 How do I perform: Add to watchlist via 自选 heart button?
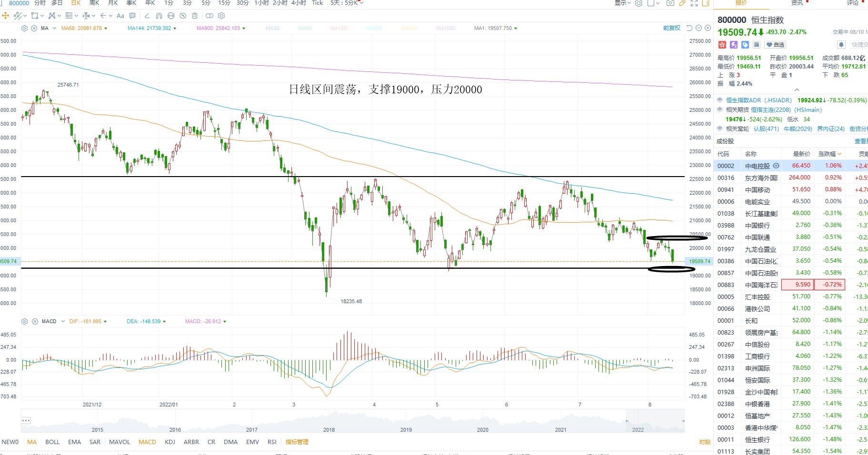coord(775,45)
